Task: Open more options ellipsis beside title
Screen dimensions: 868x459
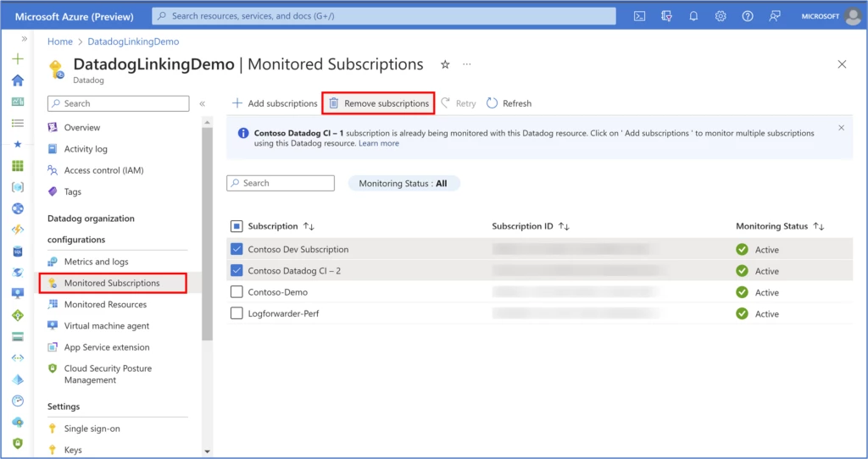Action: click(467, 64)
